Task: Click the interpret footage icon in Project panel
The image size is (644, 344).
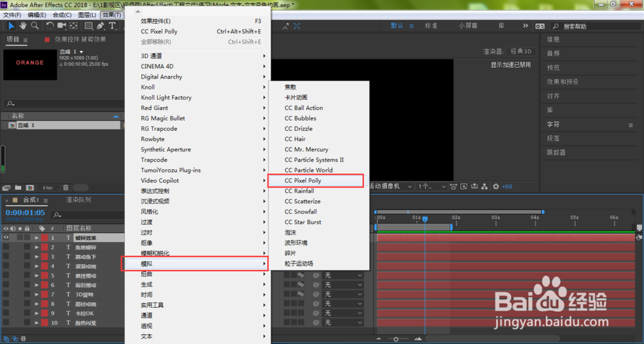Action: tap(6, 187)
